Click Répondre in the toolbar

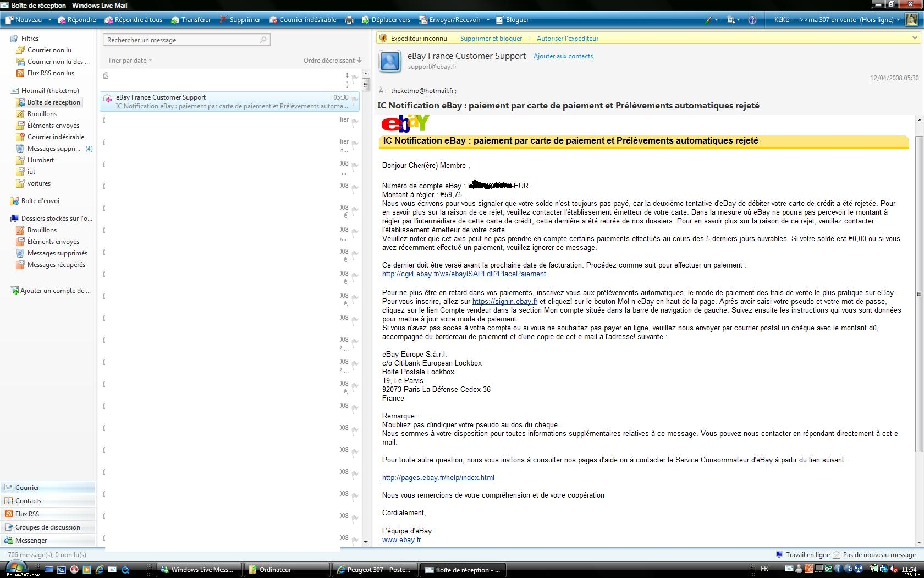tap(77, 20)
